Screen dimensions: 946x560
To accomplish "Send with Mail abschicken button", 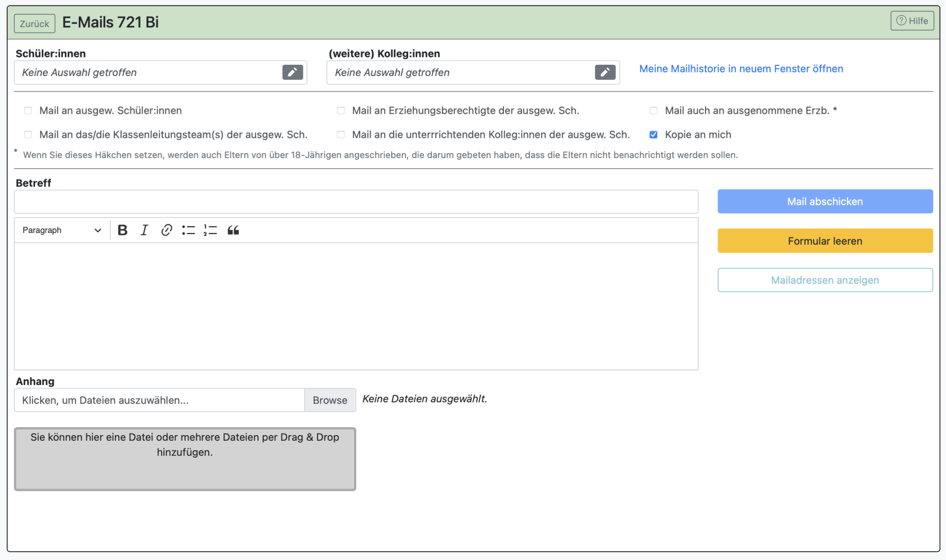I will click(x=825, y=201).
